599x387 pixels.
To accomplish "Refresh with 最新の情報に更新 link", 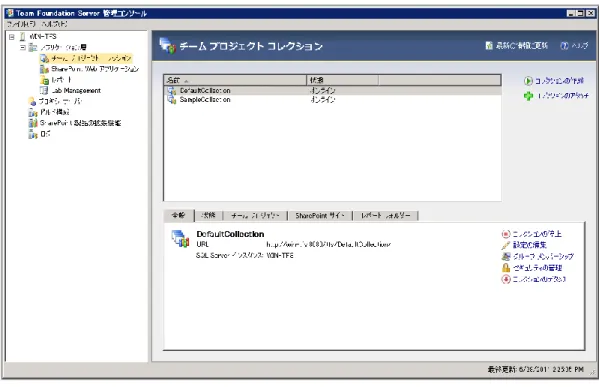I will (521, 46).
